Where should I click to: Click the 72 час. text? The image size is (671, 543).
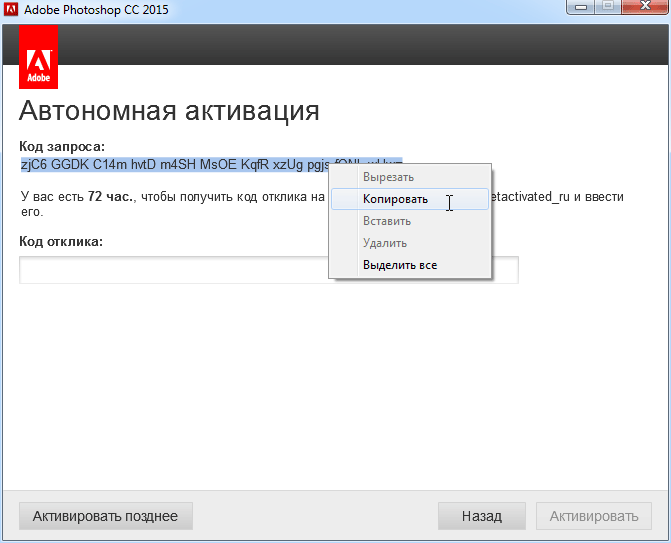111,197
